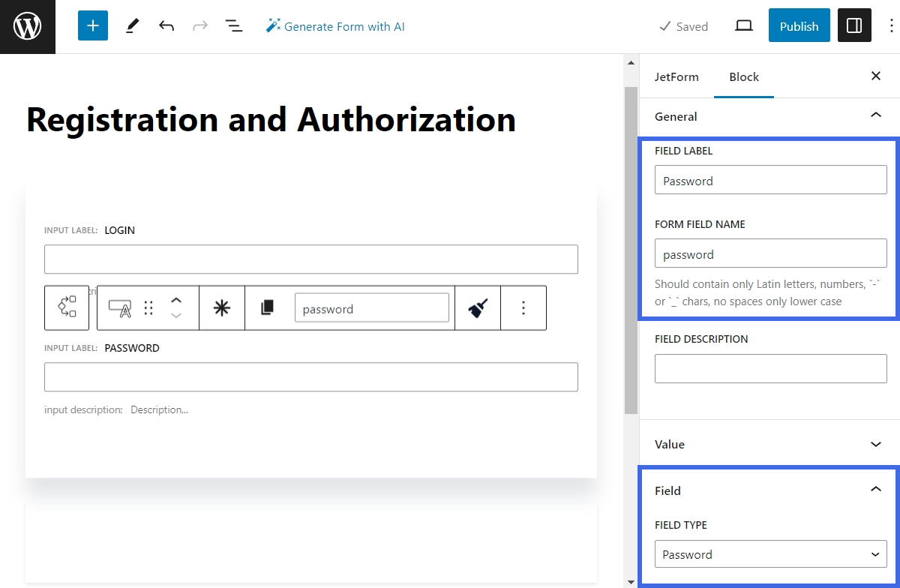Open the Settings sidebar toggle icon
This screenshot has height=588, width=900.
pyautogui.click(x=854, y=25)
